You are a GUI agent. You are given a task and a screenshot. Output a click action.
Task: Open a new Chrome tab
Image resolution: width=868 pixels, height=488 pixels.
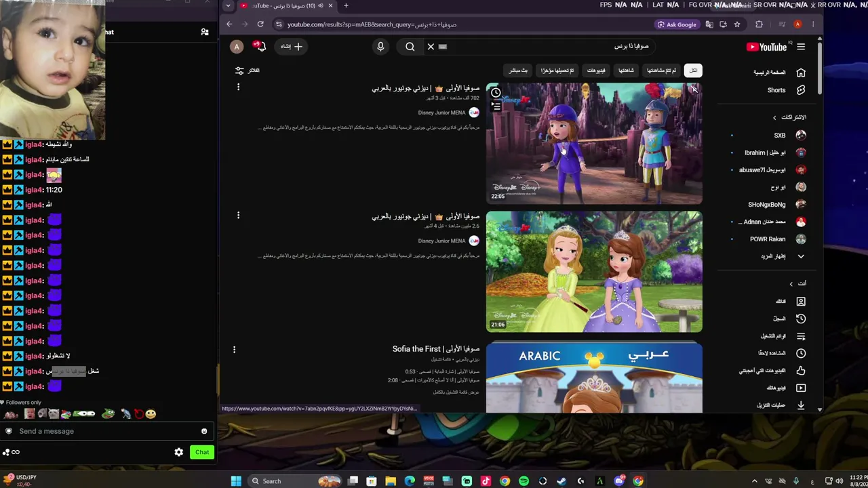point(346,6)
